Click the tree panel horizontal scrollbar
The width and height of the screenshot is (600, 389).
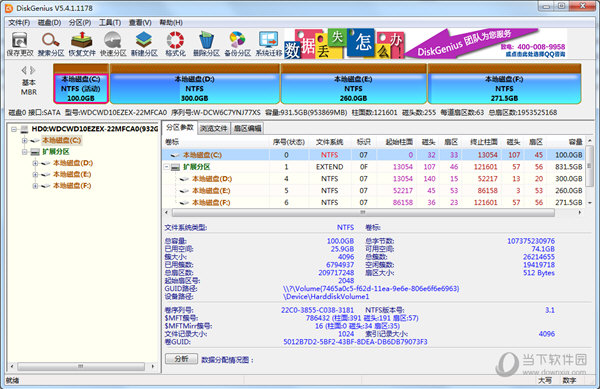81,366
